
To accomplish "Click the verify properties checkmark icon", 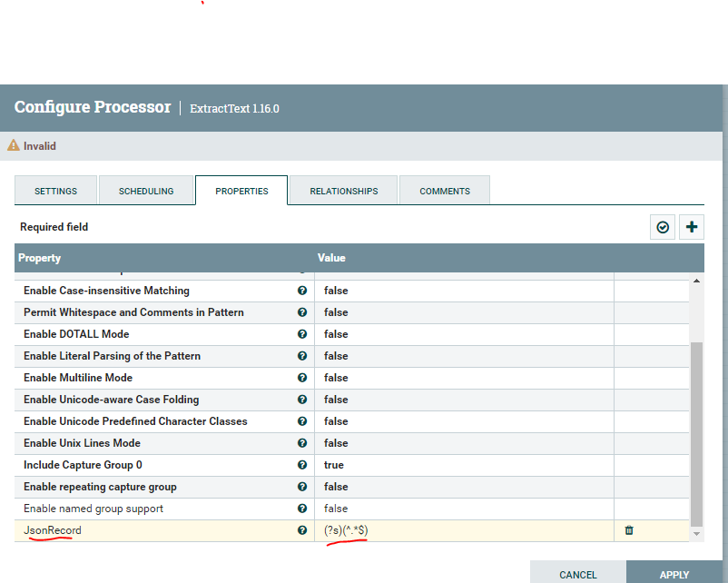I will pos(663,227).
